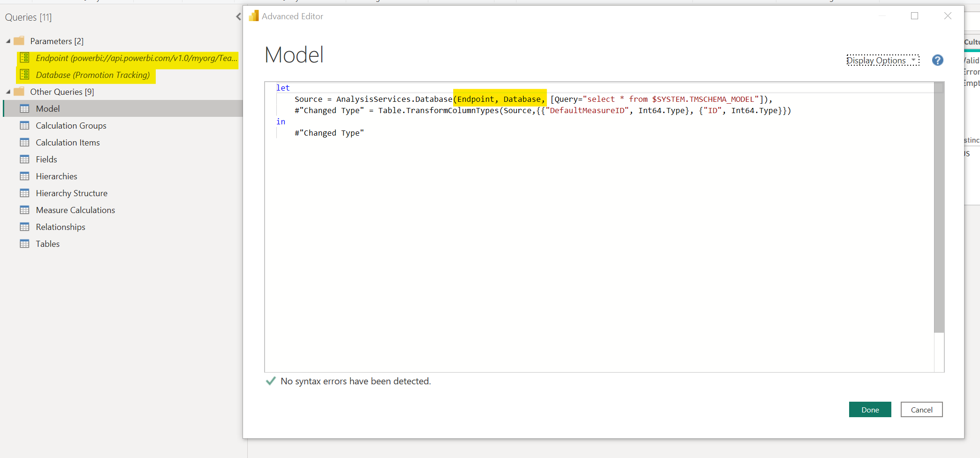
Task: Collapse the Parameters group triangle
Action: click(x=8, y=41)
